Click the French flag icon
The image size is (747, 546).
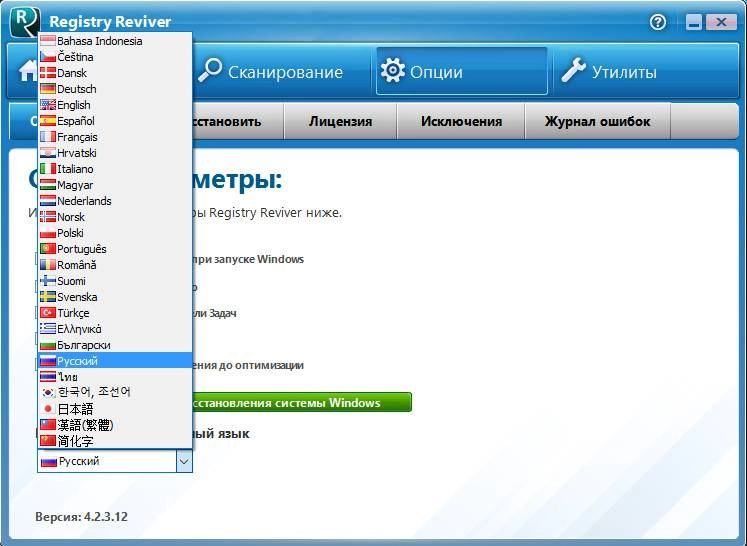tap(48, 137)
